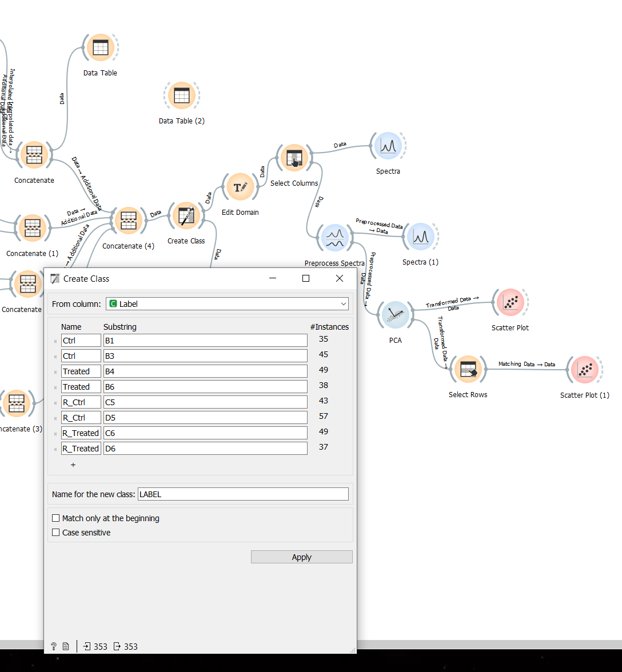The height and width of the screenshot is (672, 622).
Task: Open the Data Table widget
Action: click(100, 48)
